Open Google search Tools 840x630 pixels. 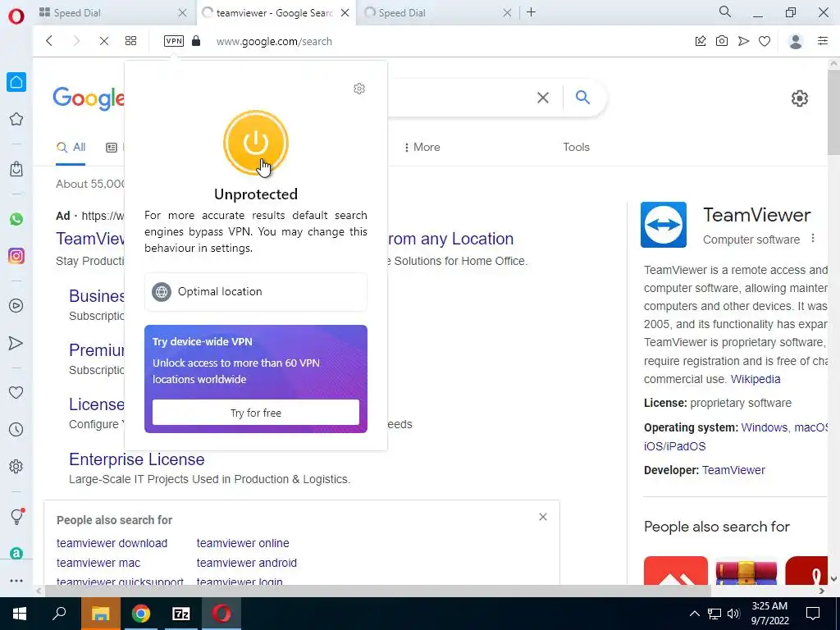[576, 148]
